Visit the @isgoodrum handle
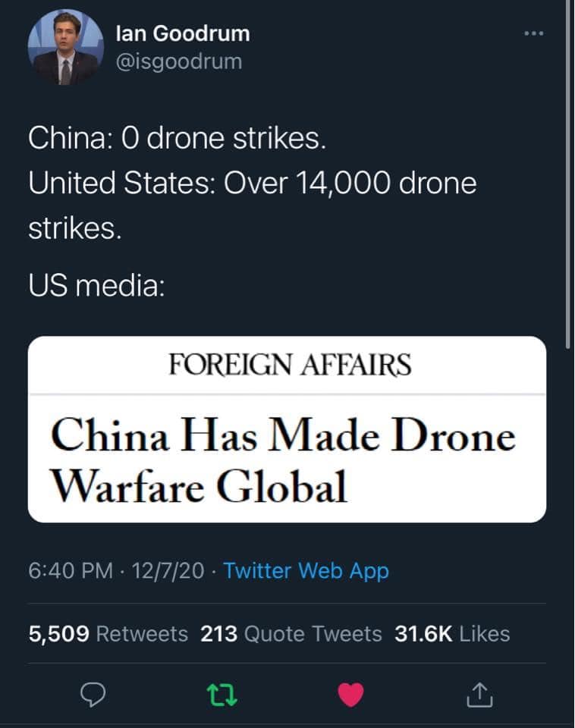The height and width of the screenshot is (728, 575). [179, 61]
